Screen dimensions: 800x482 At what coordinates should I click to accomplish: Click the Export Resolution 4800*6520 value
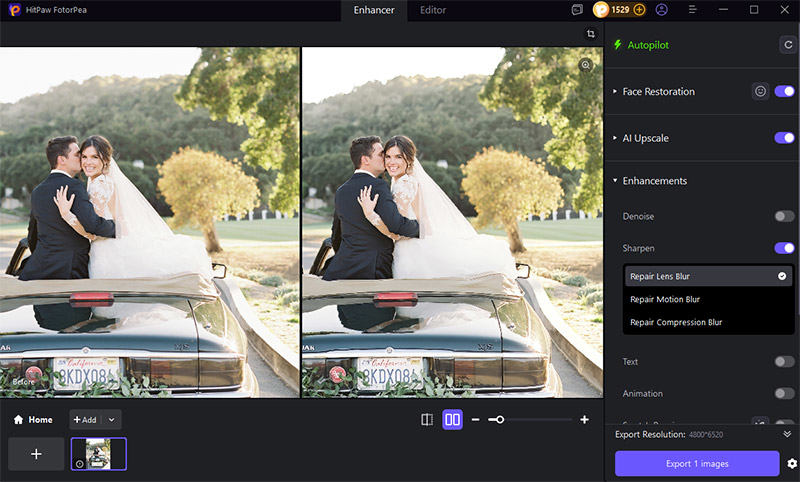click(x=706, y=435)
